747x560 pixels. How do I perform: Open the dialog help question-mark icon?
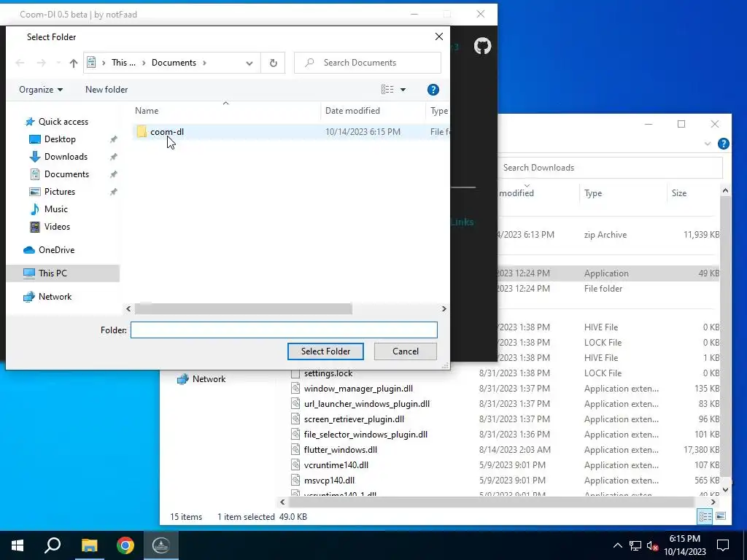(x=433, y=90)
